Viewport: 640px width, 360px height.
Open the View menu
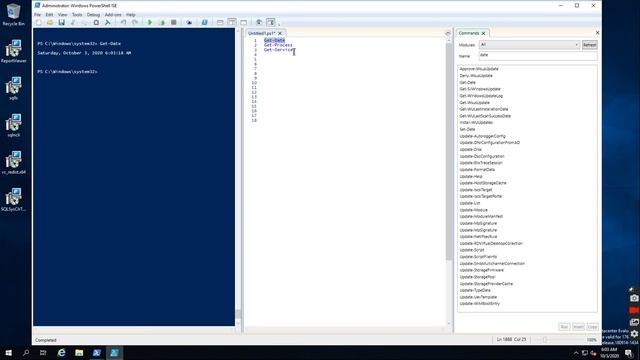coord(62,15)
